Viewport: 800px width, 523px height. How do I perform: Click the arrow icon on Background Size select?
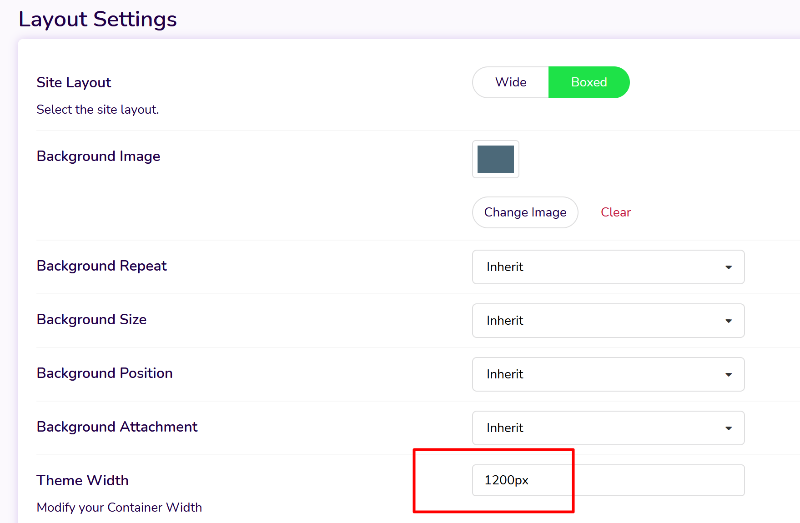(x=728, y=321)
